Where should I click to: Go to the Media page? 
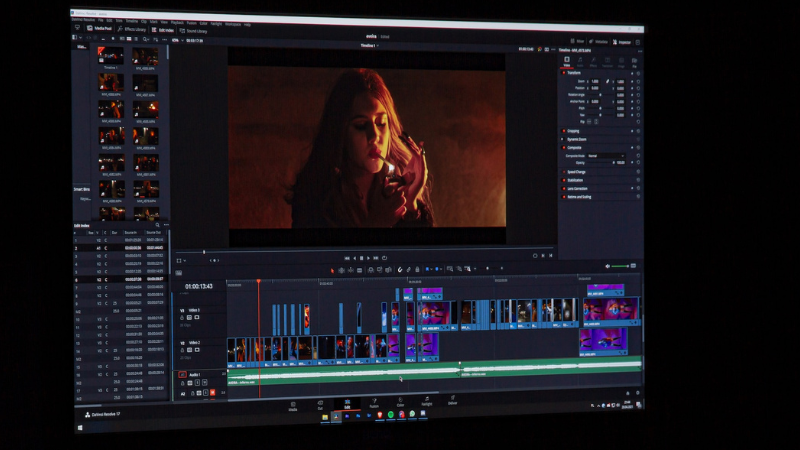tap(293, 406)
